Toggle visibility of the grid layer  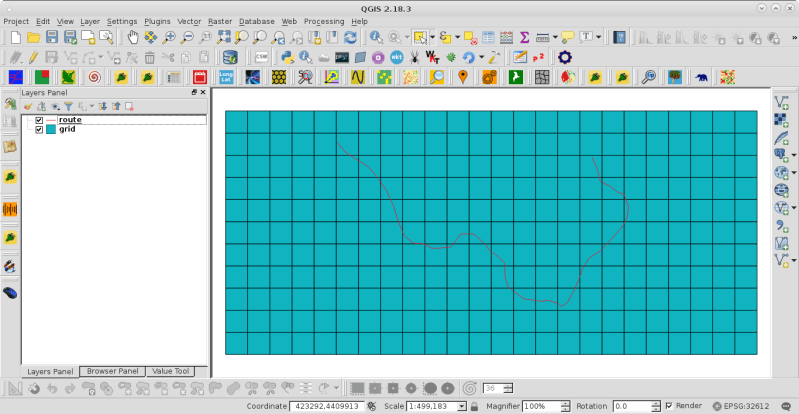pyautogui.click(x=39, y=130)
